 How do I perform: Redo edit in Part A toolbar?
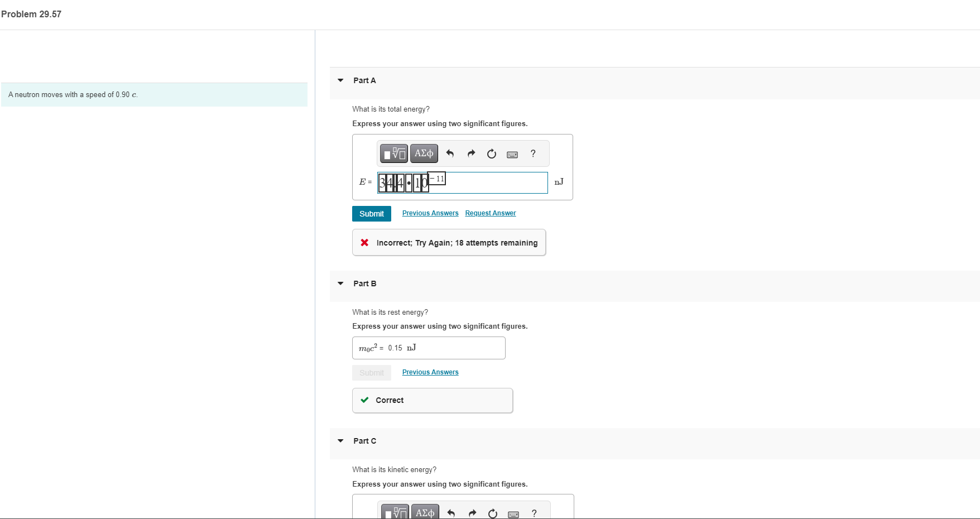click(471, 153)
